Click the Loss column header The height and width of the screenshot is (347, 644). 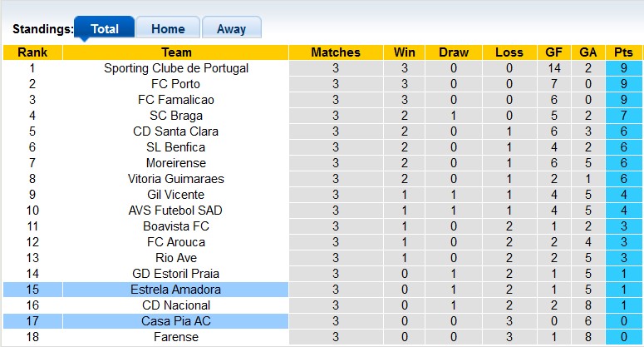(x=509, y=52)
